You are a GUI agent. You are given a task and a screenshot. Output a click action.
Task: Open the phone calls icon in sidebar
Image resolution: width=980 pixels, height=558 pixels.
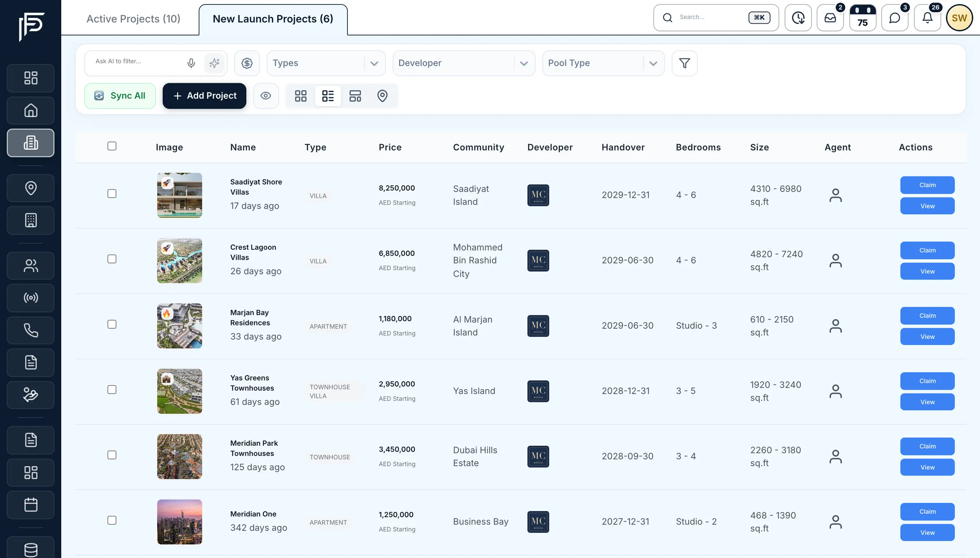click(x=31, y=330)
